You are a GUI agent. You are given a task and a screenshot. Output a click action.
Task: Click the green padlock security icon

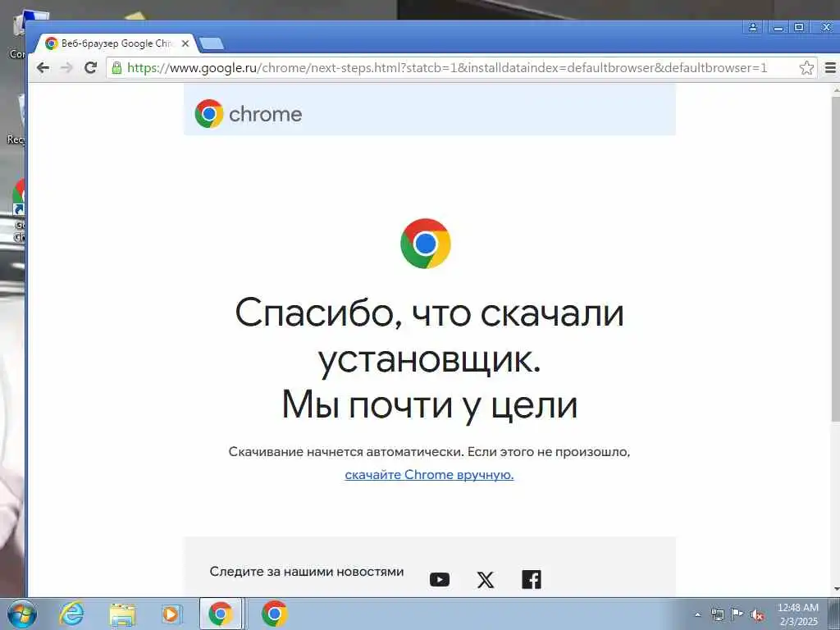coord(116,67)
